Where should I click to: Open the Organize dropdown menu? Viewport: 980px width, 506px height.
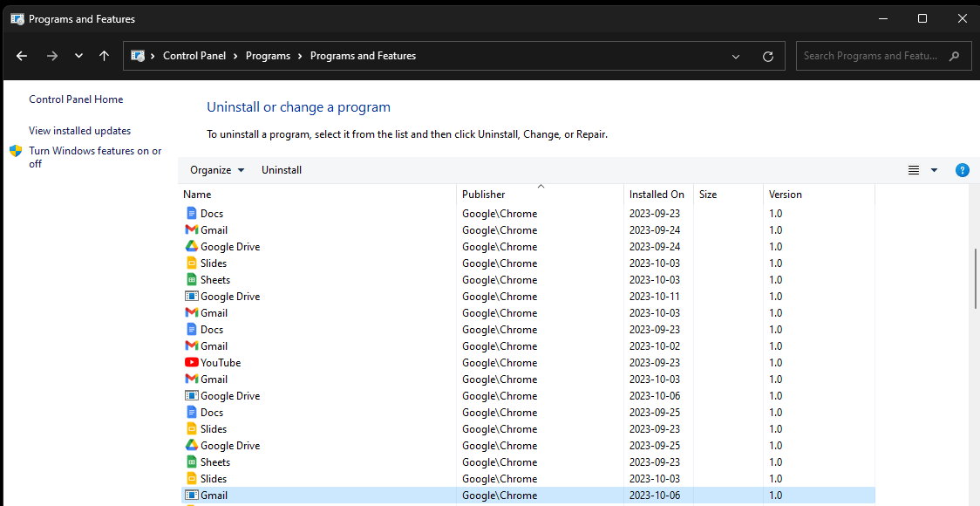[x=217, y=170]
